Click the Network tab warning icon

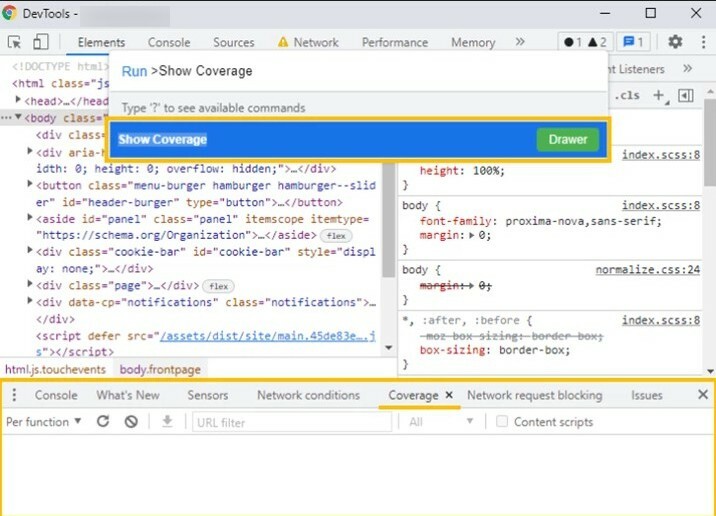pos(283,42)
